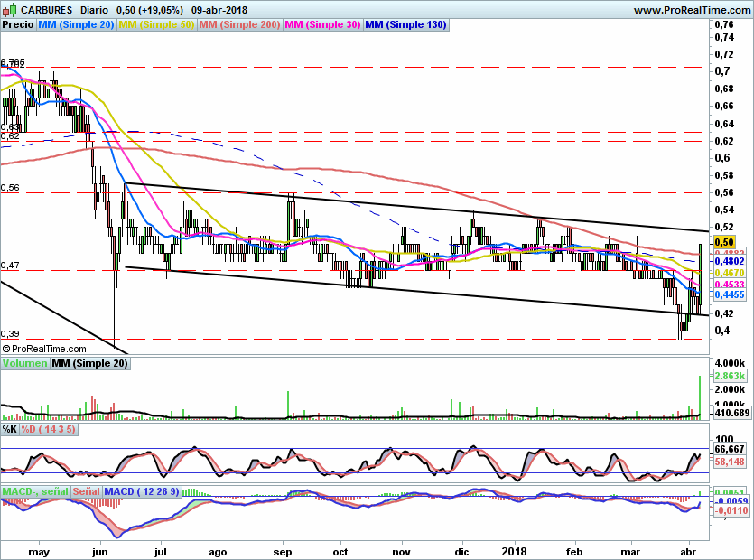Open the MM (Simple 50) indicator label

[156, 25]
